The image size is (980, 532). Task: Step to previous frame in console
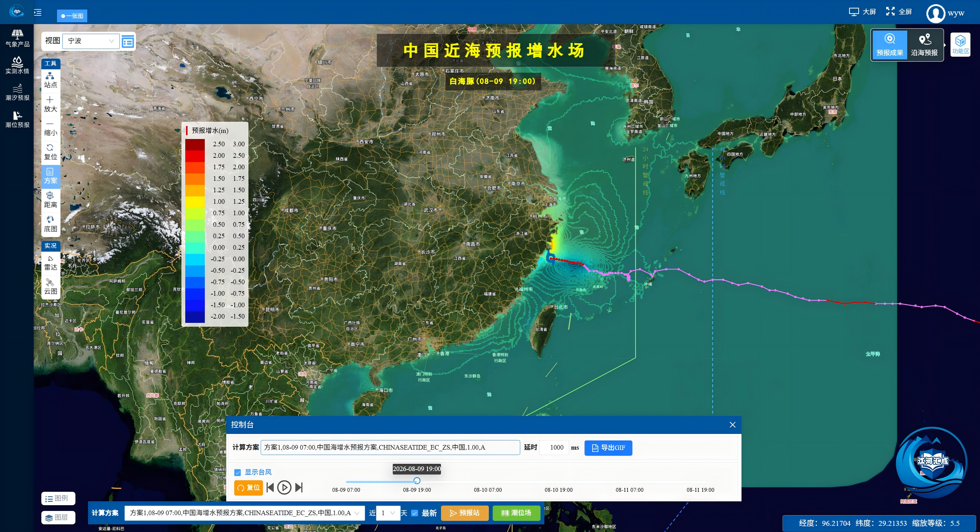pos(270,488)
